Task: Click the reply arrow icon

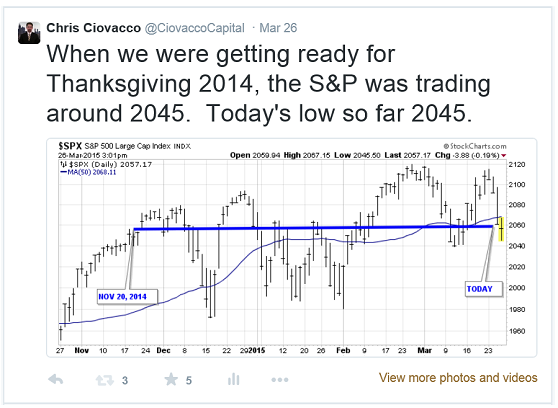Action: coord(56,380)
